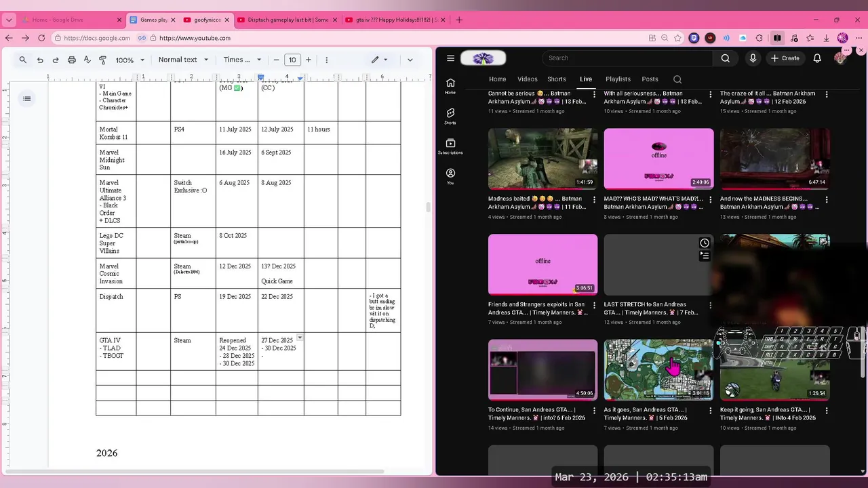868x488 pixels.
Task: Open the YouTube hamburger guide menu
Action: coord(450,58)
